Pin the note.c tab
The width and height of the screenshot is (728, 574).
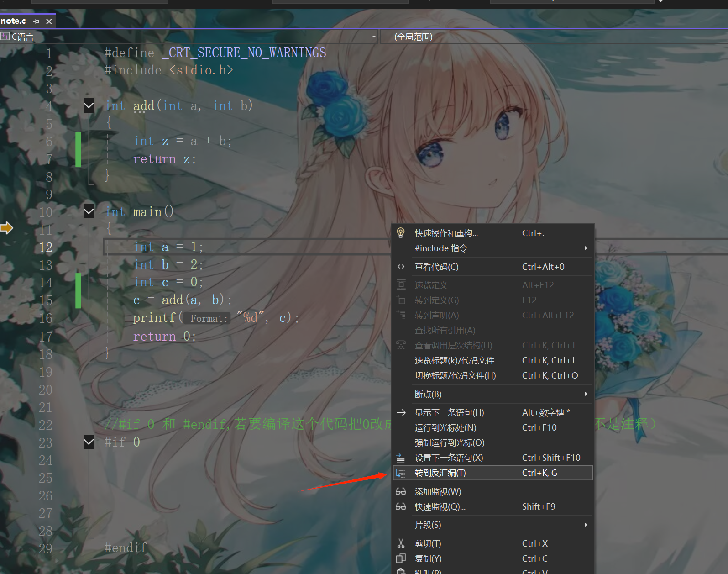(x=37, y=21)
